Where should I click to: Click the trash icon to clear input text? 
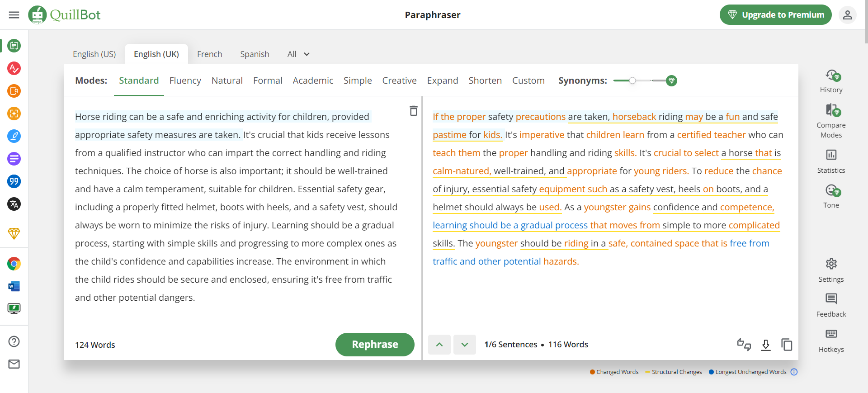point(413,111)
